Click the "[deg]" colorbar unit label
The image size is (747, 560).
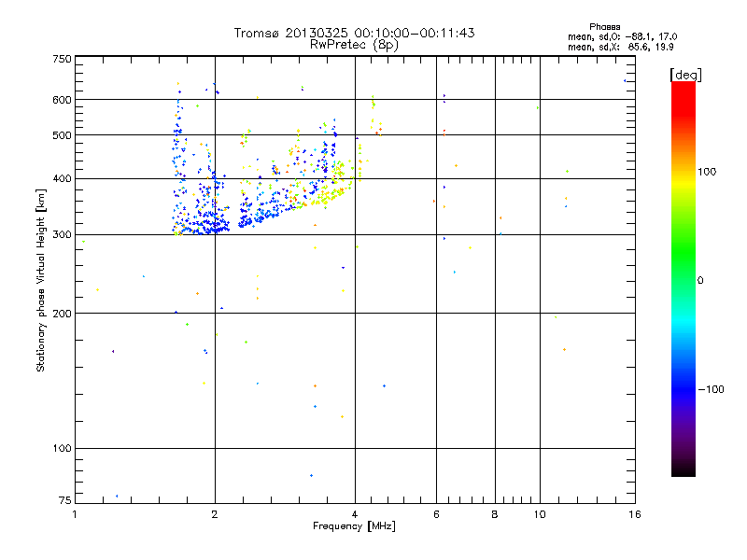click(685, 75)
